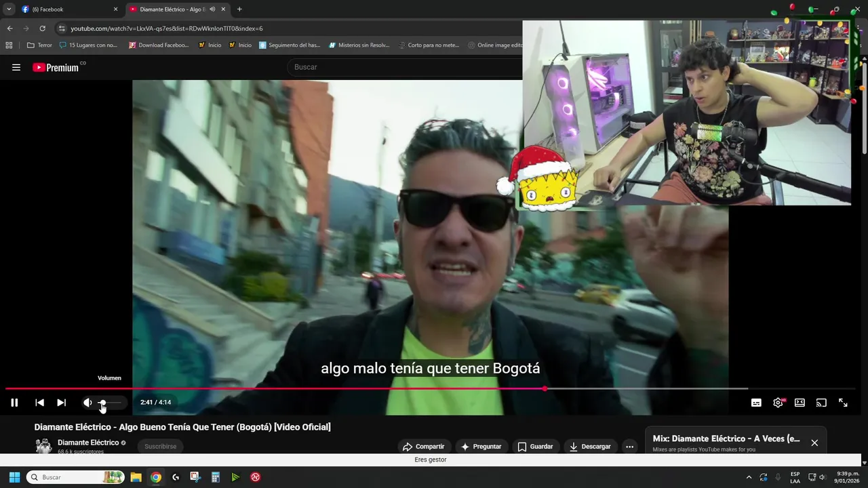Click the Diamante Eléctrico channel avatar
Viewport: 868px width, 488px height.
pos(43,446)
